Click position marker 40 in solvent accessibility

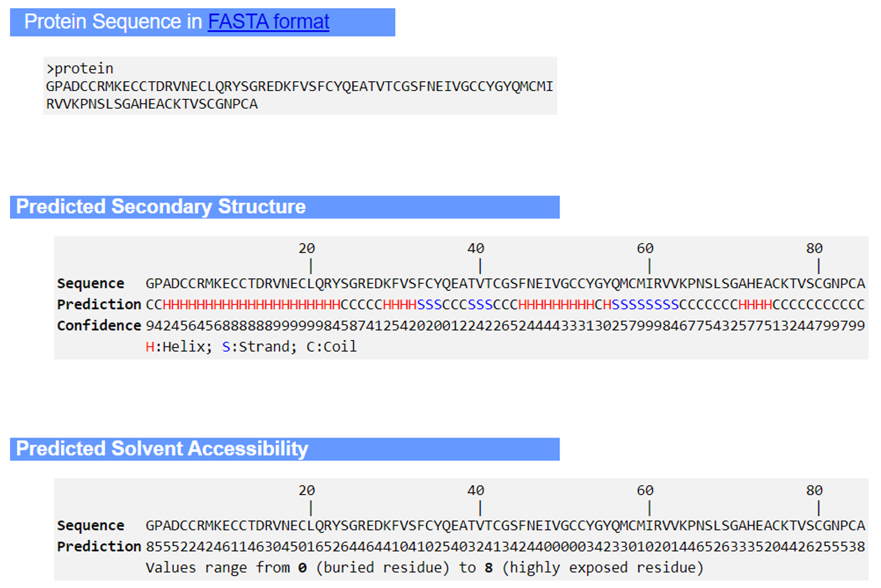point(476,490)
